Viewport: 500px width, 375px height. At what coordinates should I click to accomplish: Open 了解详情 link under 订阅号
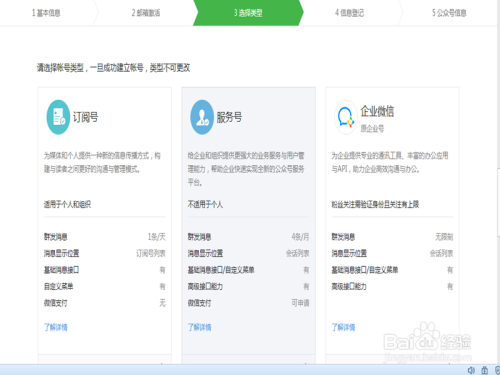click(56, 327)
